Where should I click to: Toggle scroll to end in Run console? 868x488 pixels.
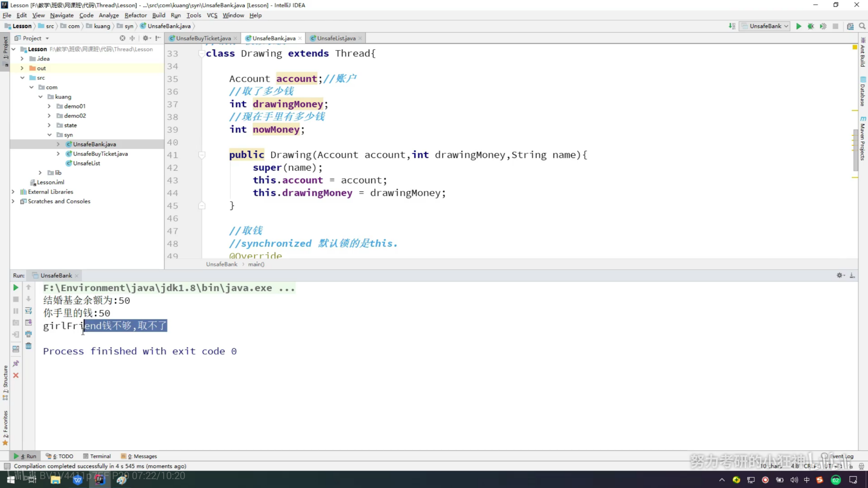pyautogui.click(x=28, y=323)
